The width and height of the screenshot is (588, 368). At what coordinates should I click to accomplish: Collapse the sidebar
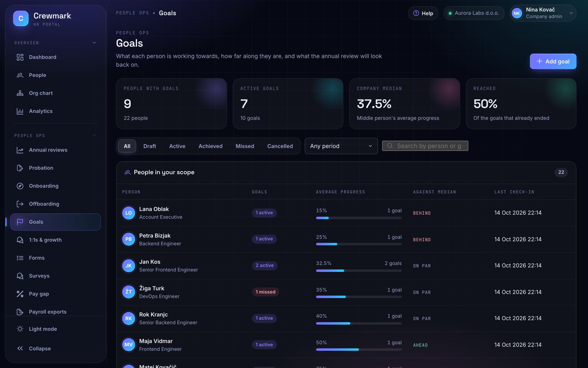(55, 348)
